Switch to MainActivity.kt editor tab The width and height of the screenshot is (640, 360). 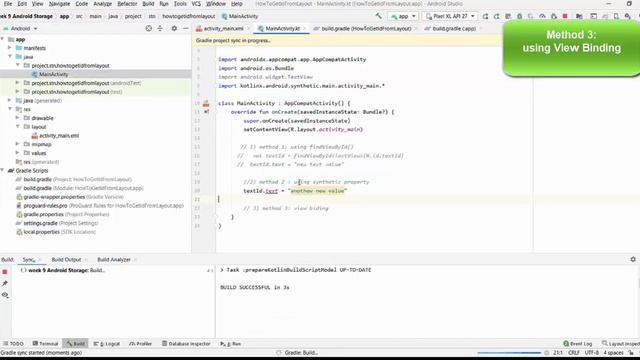[x=281, y=29]
